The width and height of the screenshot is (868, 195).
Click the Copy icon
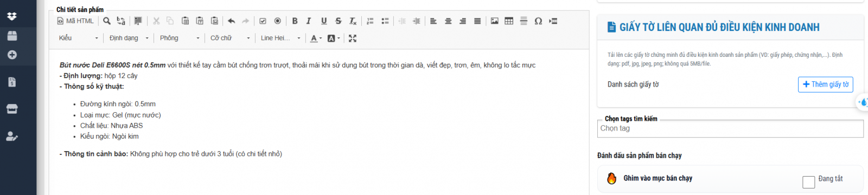[x=170, y=21]
